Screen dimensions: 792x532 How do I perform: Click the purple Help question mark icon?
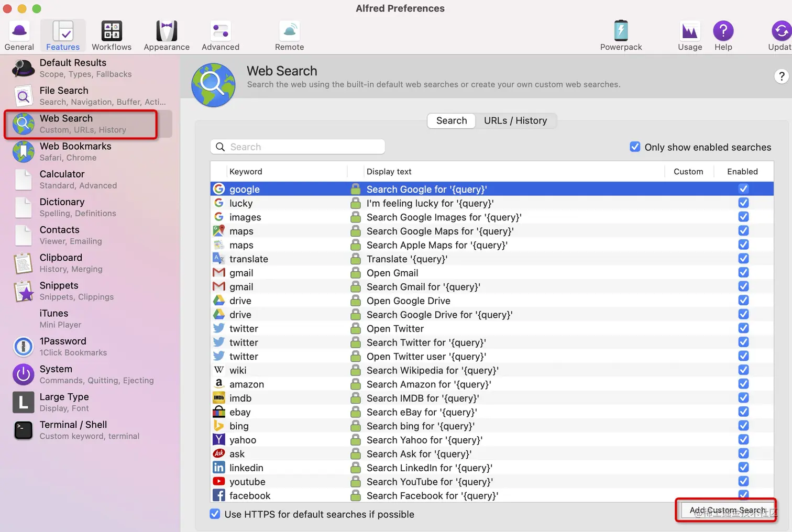tap(723, 31)
